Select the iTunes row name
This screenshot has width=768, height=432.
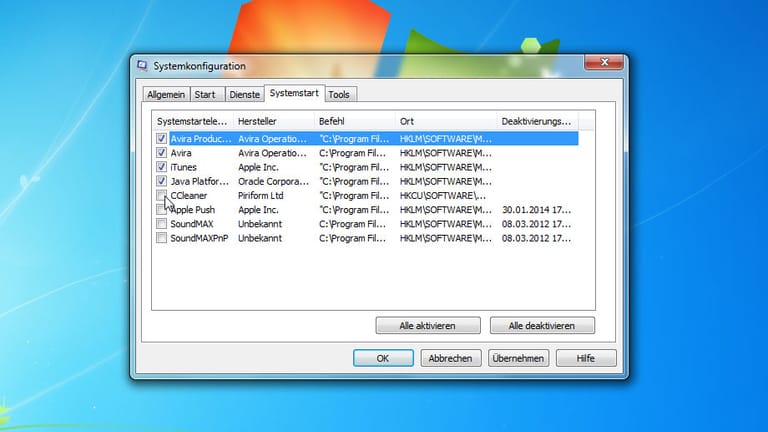(x=184, y=167)
